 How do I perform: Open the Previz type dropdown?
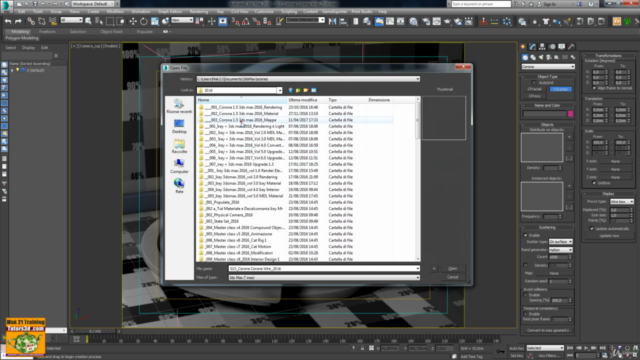pyautogui.click(x=622, y=202)
